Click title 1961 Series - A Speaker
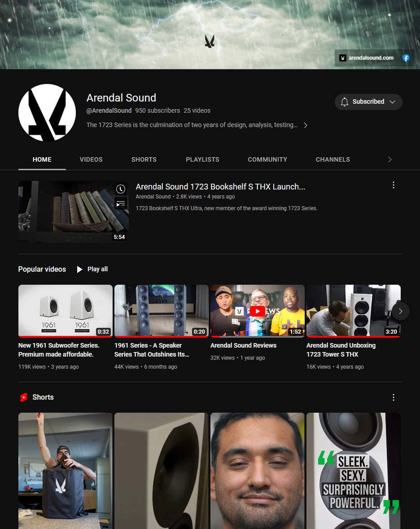This screenshot has width=420, height=529. [152, 350]
